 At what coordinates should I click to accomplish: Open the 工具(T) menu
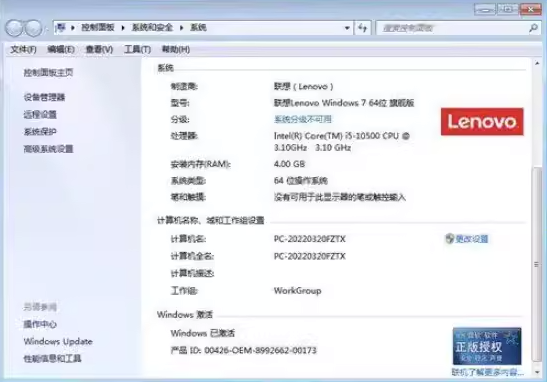point(137,50)
